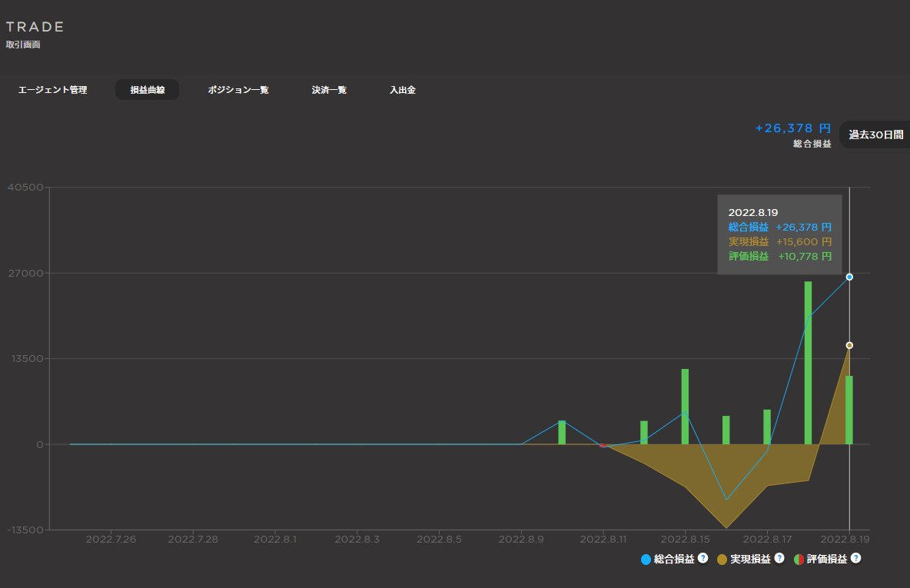Click the 2022.7.26 x-axis date label
The image size is (910, 588).
tap(111, 540)
